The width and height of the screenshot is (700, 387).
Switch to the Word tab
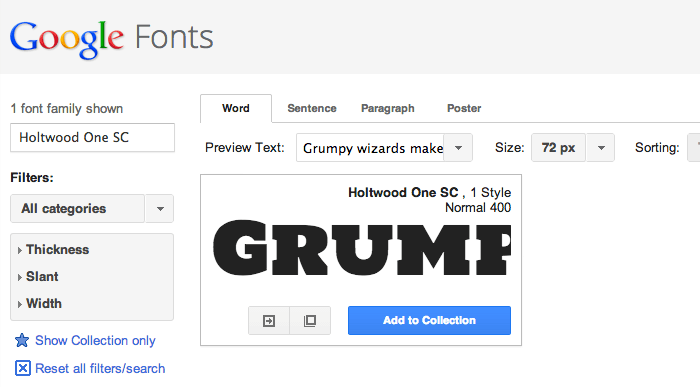(236, 108)
